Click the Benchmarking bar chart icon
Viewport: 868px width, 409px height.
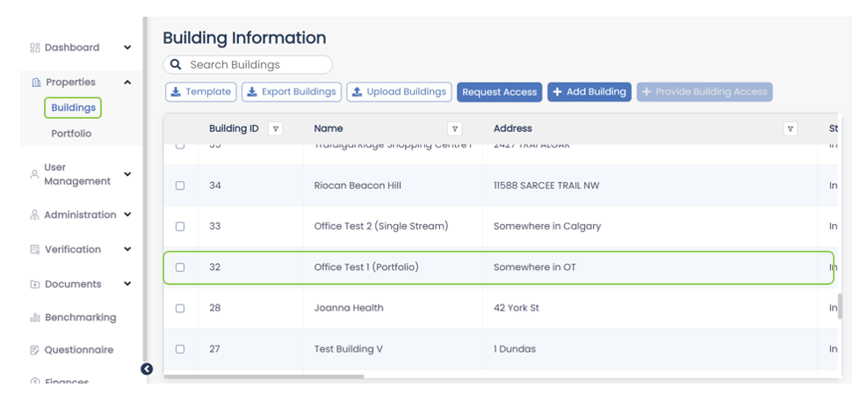[x=35, y=318]
